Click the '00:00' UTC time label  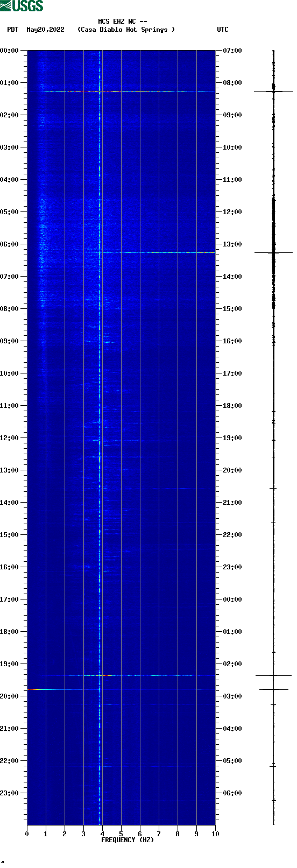(x=232, y=599)
